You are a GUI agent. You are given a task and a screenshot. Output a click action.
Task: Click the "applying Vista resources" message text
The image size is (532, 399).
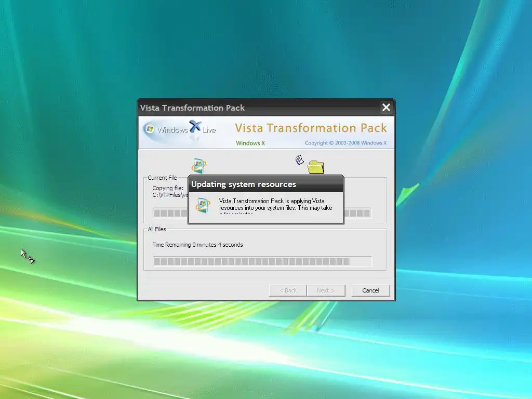point(275,205)
